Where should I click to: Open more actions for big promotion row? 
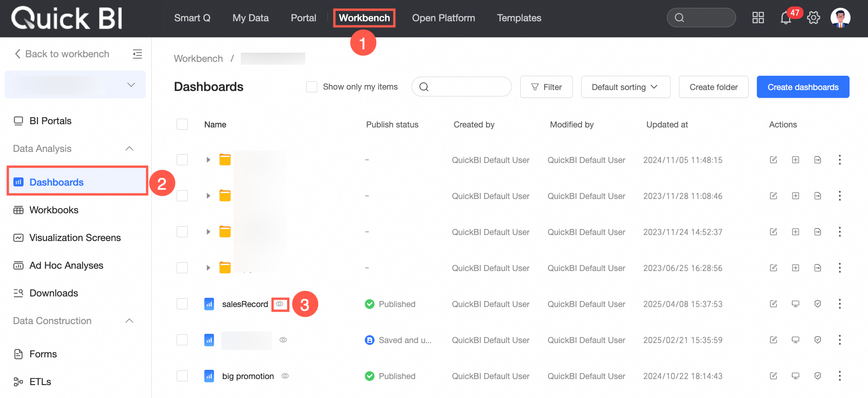840,376
